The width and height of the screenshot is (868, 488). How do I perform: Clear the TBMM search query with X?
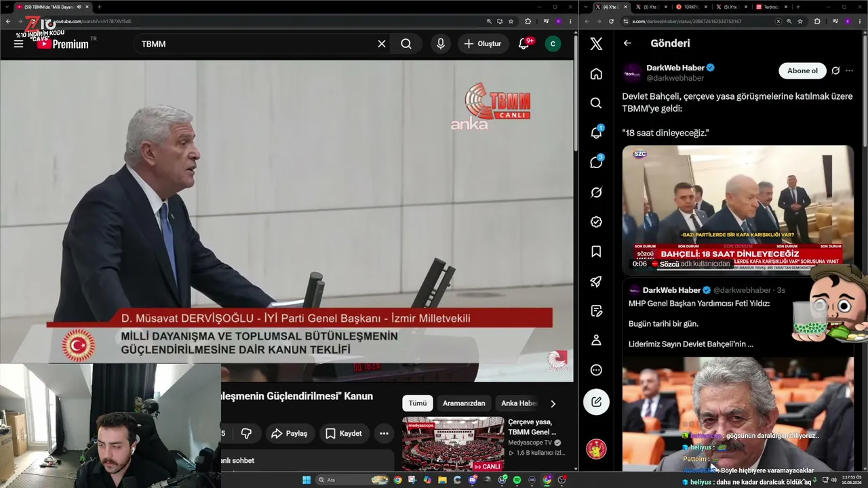click(x=382, y=43)
